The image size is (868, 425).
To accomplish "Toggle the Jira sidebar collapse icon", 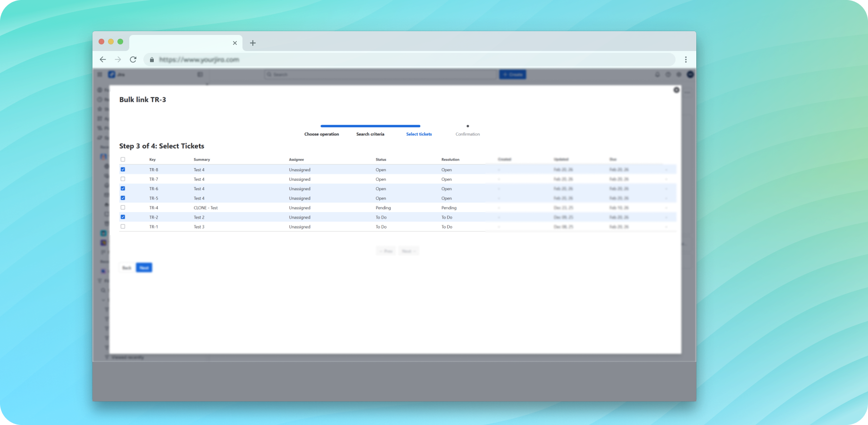I will pyautogui.click(x=200, y=75).
